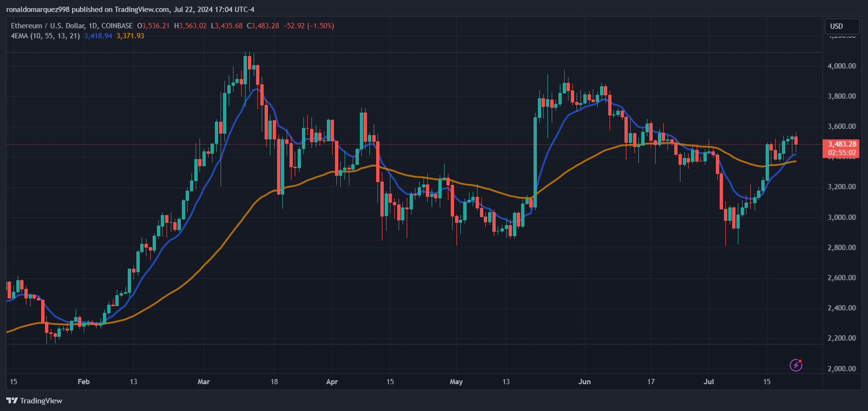Screen dimensions: 868x411
Task: Click the orange EMA value 3,371.93
Action: [130, 36]
